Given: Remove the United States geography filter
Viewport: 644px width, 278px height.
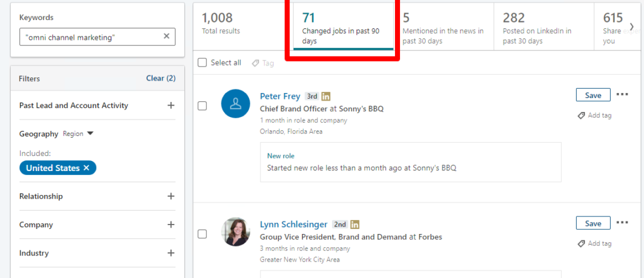Looking at the screenshot, I should click(86, 168).
